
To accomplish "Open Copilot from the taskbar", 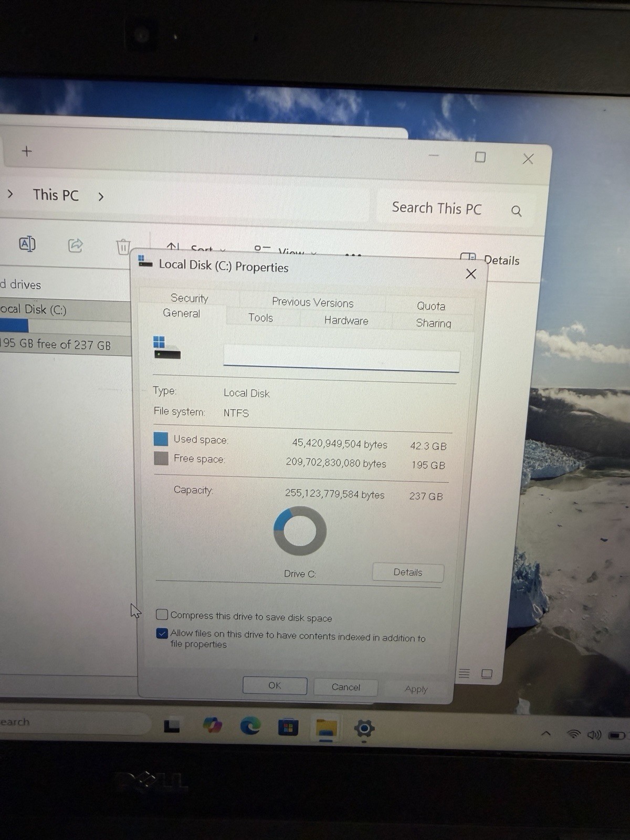I will pyautogui.click(x=212, y=726).
